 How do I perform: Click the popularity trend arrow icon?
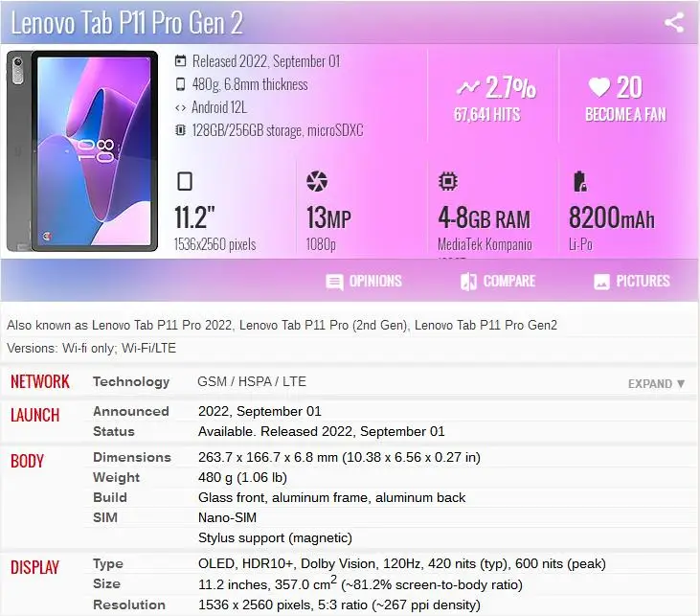[x=468, y=87]
